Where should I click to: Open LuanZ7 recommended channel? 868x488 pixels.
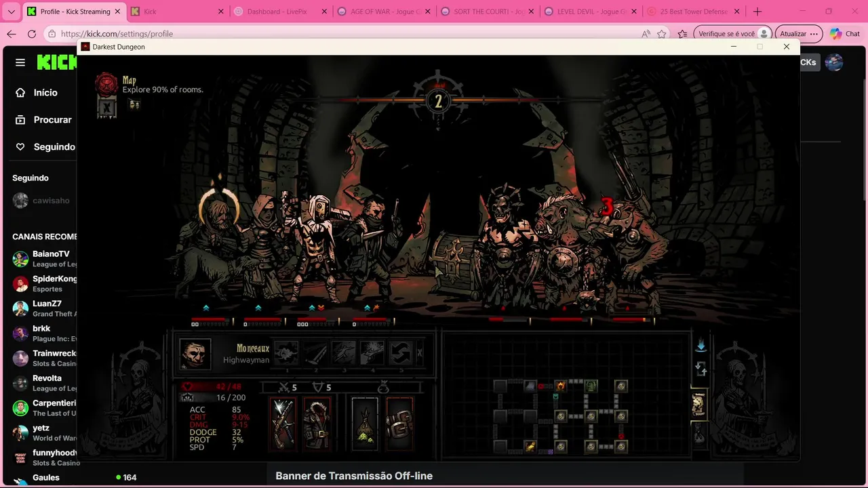44,308
